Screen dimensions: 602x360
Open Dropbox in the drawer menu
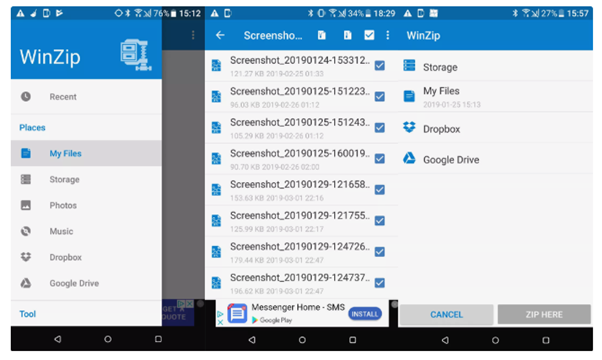[86, 257]
